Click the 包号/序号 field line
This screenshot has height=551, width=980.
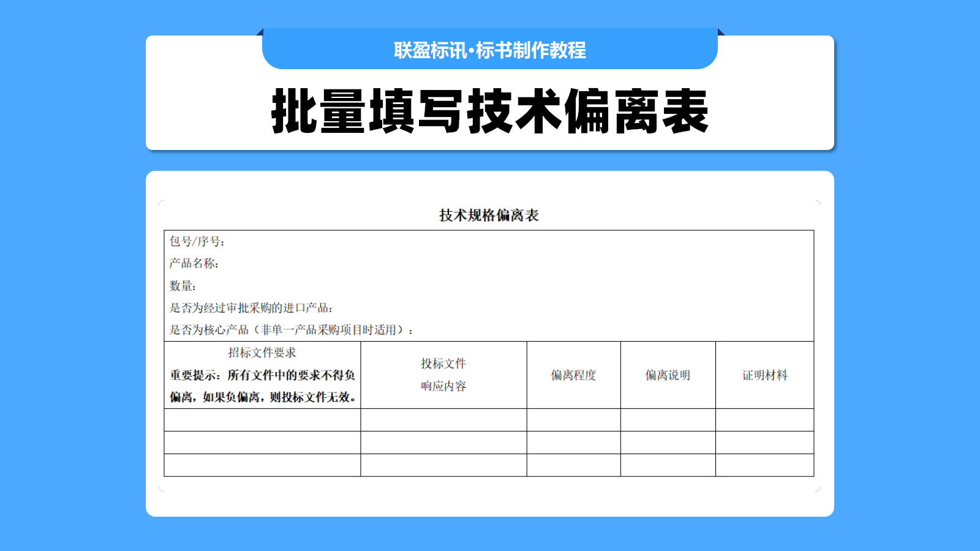click(197, 242)
